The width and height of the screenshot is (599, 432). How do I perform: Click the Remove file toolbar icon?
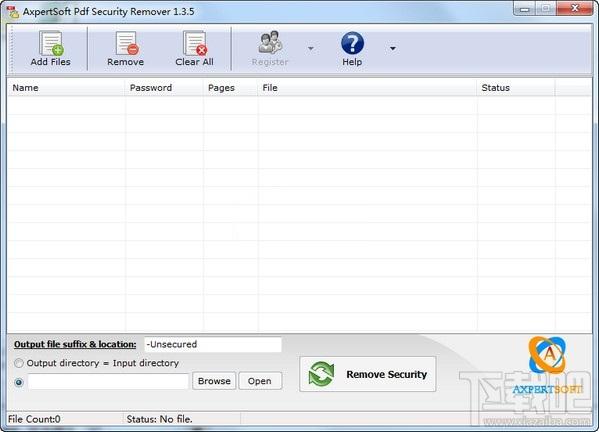click(x=126, y=43)
